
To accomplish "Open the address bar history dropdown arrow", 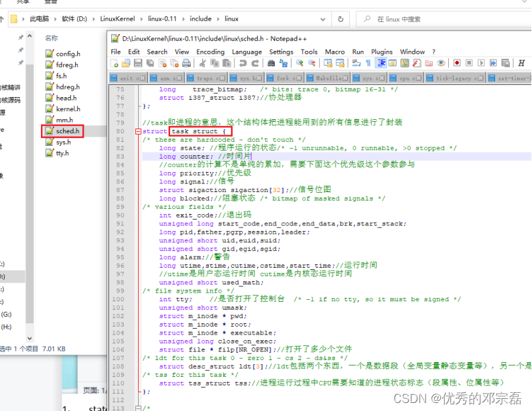I will [x=323, y=19].
